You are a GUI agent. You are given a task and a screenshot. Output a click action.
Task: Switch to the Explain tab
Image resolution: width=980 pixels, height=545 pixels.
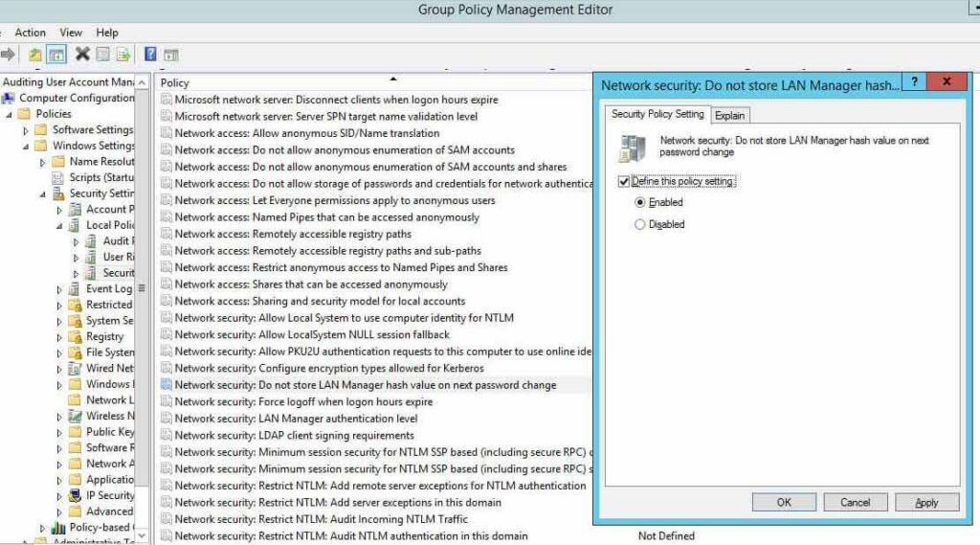pos(729,116)
